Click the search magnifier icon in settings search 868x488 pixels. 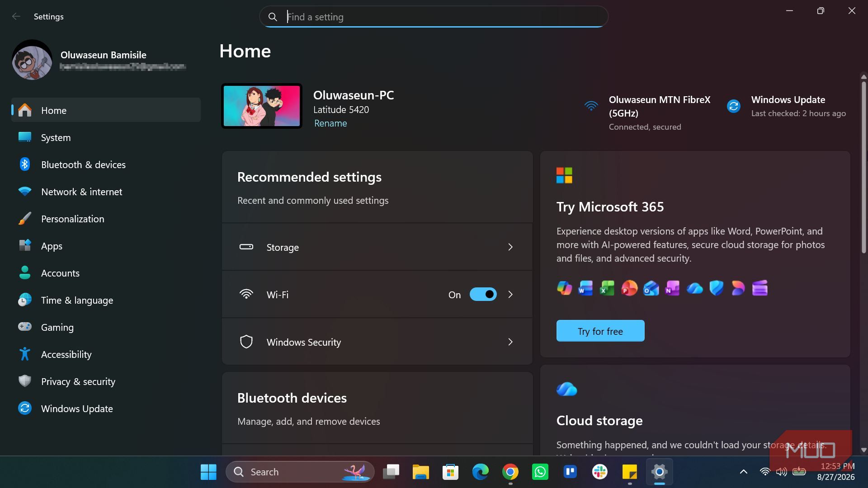(273, 17)
